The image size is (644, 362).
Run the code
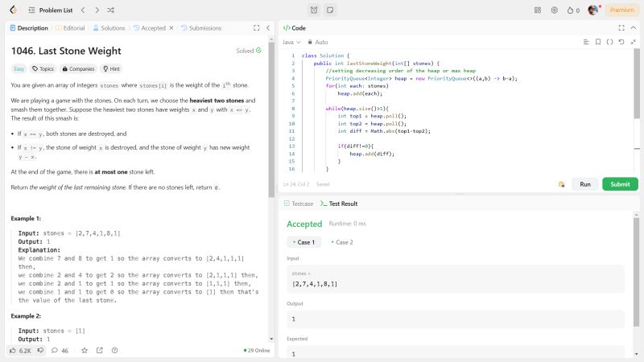tap(585, 184)
